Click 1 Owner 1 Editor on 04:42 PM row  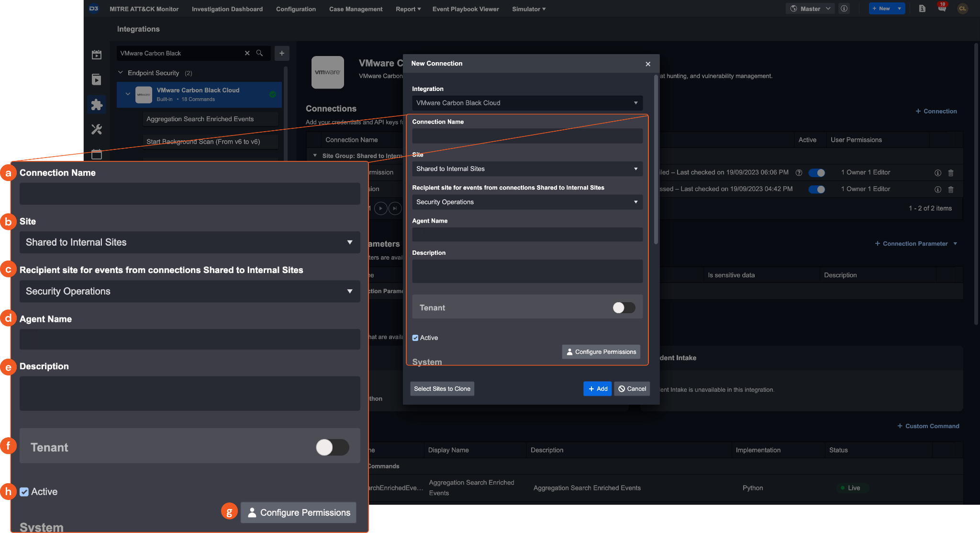pyautogui.click(x=866, y=189)
